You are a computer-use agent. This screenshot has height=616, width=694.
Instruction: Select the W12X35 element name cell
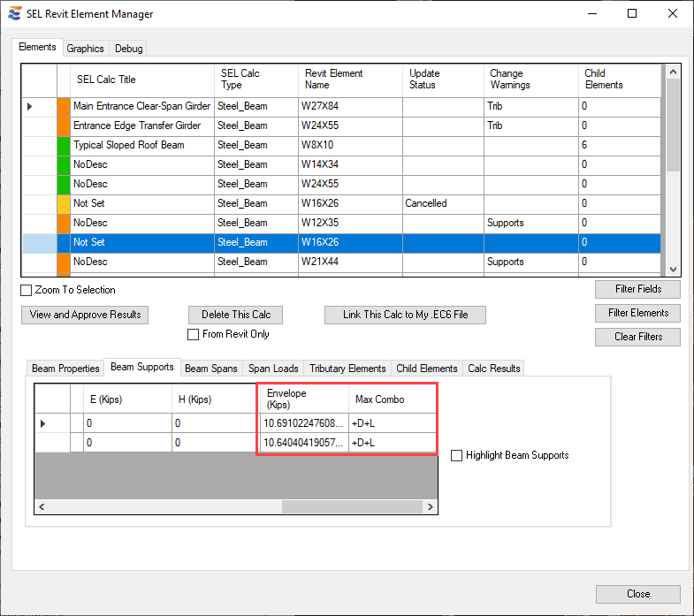point(350,223)
